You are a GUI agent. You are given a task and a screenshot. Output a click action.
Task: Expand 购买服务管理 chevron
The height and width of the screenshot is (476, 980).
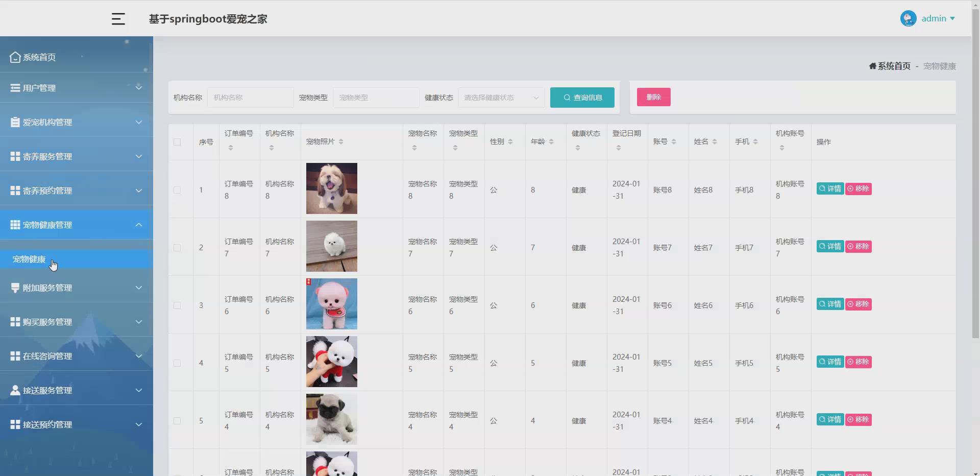tap(139, 322)
